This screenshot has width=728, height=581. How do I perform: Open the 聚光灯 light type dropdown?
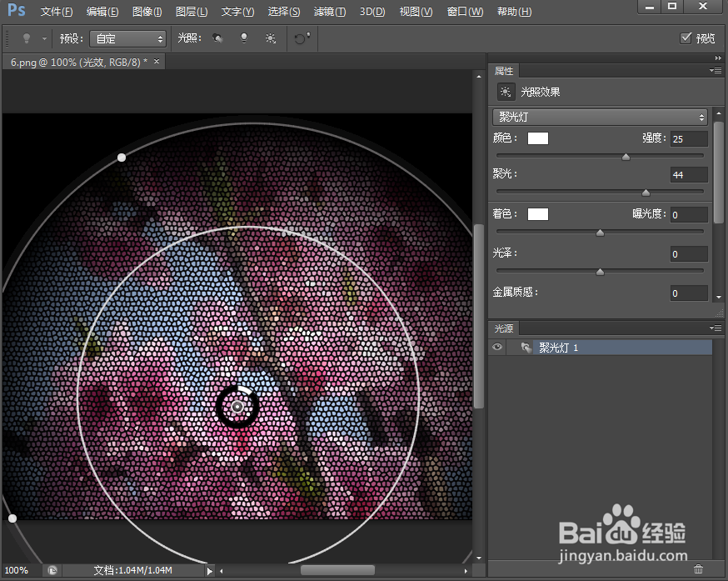tap(600, 118)
